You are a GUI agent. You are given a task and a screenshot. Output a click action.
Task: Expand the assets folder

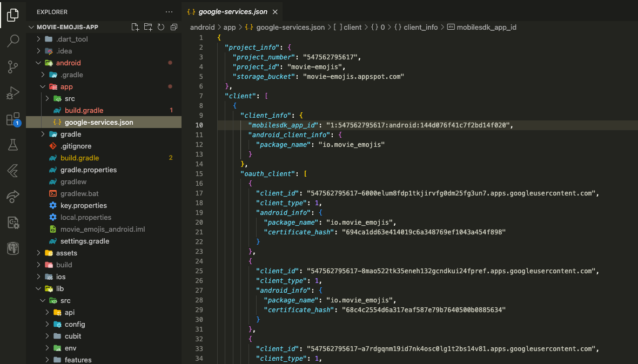coord(39,253)
